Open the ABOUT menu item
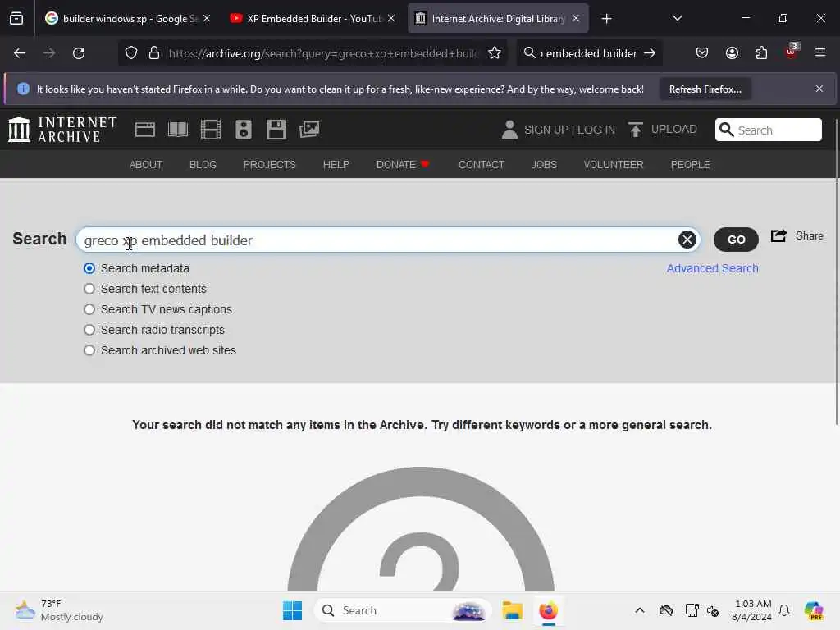This screenshot has height=630, width=840. point(146,164)
